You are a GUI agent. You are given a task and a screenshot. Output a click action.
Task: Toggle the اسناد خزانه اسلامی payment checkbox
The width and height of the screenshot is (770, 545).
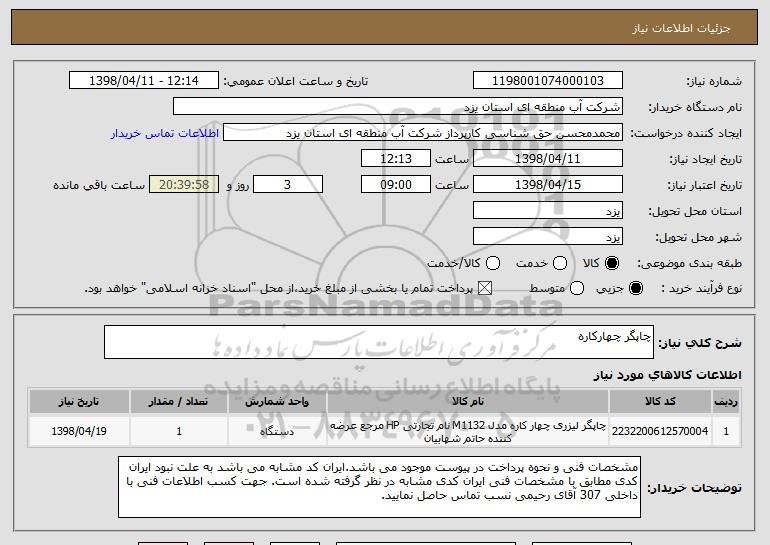[x=485, y=288]
